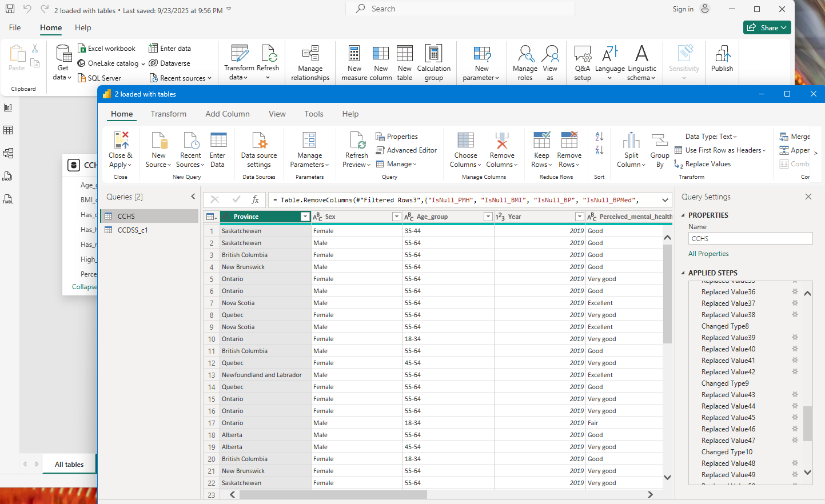Select the Enter Data icon
825x504 pixels.
pyautogui.click(x=218, y=141)
